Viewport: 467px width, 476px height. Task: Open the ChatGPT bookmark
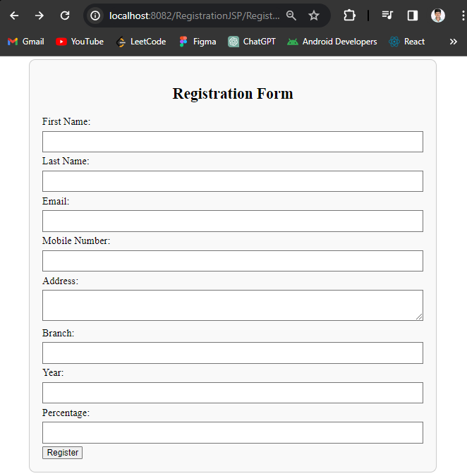pos(252,42)
